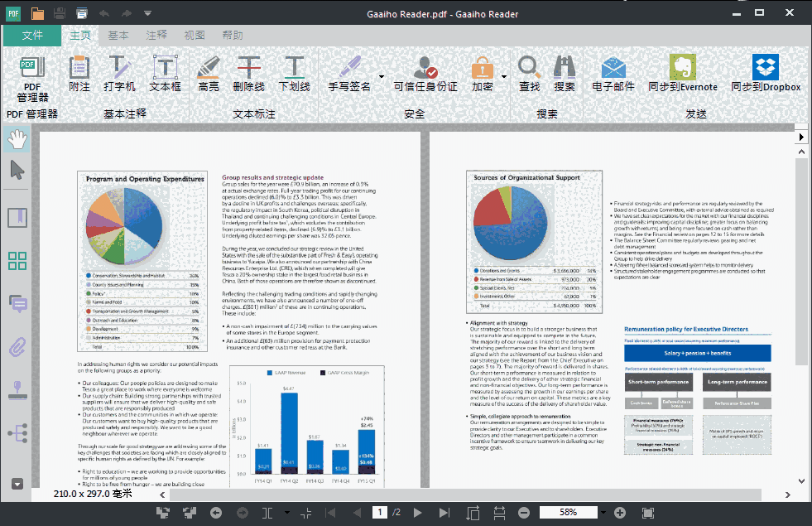This screenshot has height=526, width=812.
Task: Expand the sidebar bottom down-arrow button
Action: [x=17, y=484]
